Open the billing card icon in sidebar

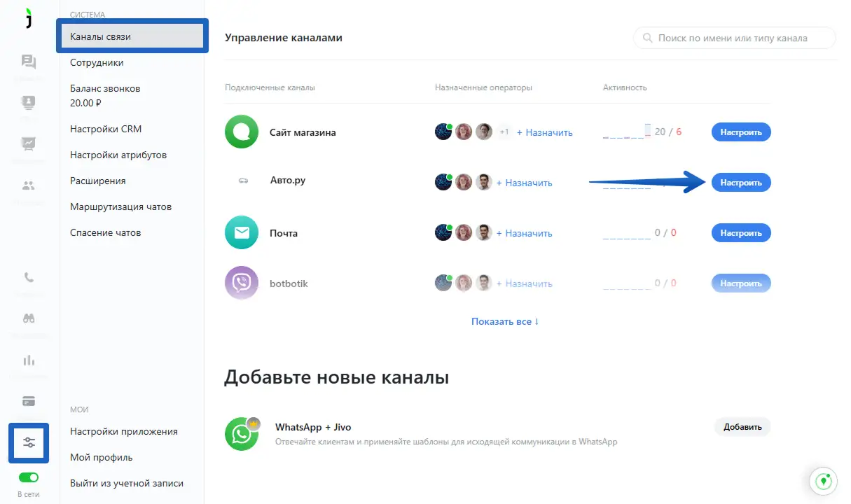coord(29,401)
